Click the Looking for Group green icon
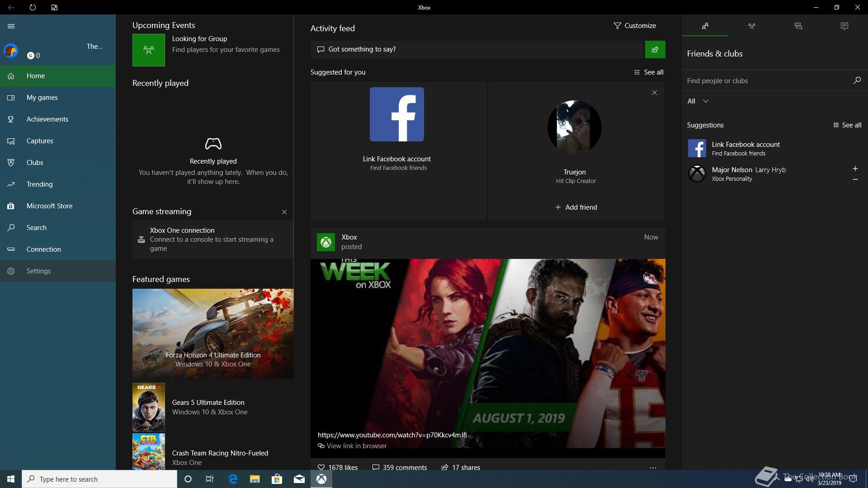This screenshot has width=868, height=488. 149,50
